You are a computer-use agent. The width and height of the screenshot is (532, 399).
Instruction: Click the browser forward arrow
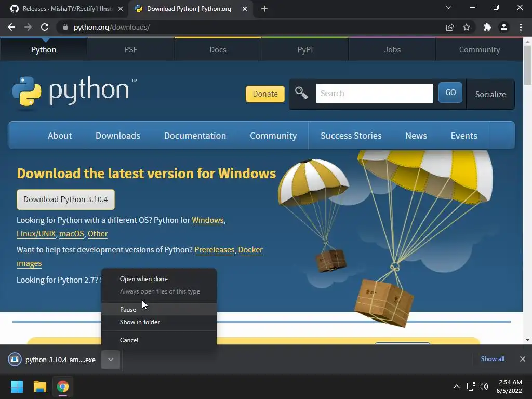point(28,27)
